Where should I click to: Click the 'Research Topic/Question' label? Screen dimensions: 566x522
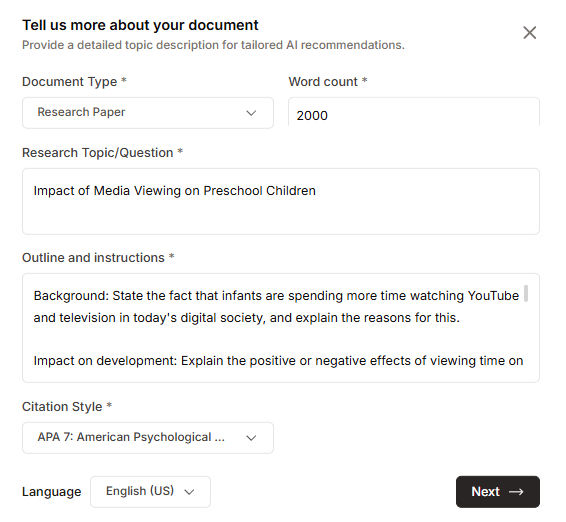click(98, 153)
